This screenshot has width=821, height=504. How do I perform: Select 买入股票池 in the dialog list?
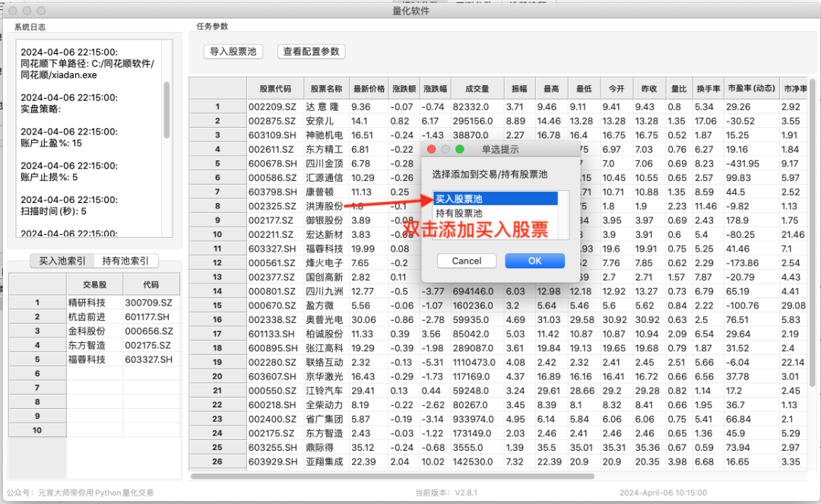click(x=494, y=198)
